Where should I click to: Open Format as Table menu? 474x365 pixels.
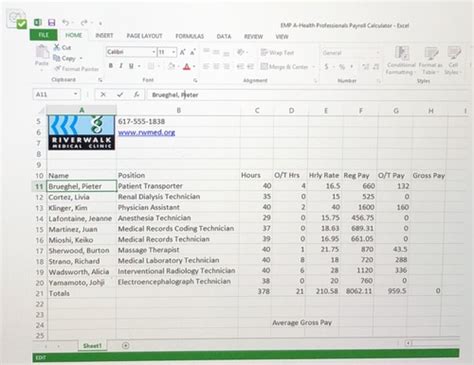click(430, 61)
